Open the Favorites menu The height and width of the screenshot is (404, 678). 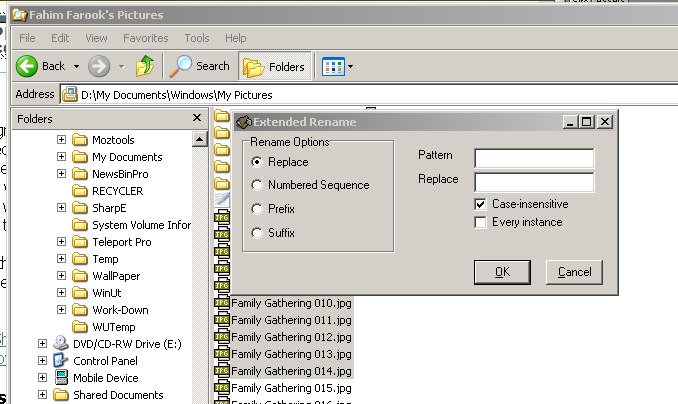click(146, 38)
